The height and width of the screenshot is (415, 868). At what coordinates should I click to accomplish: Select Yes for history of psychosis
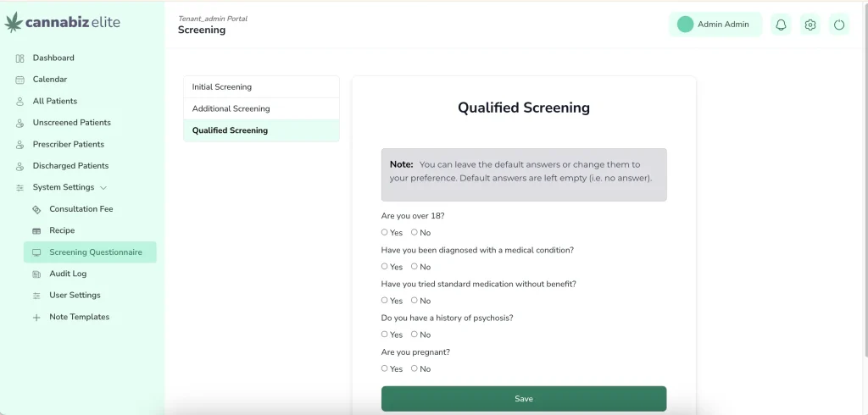[384, 334]
